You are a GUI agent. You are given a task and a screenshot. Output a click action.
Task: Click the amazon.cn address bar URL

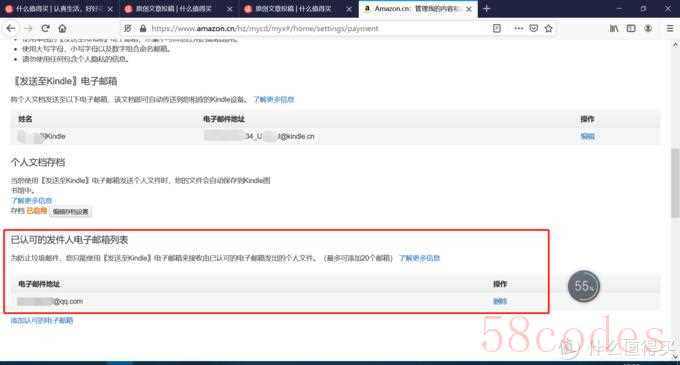[265, 28]
